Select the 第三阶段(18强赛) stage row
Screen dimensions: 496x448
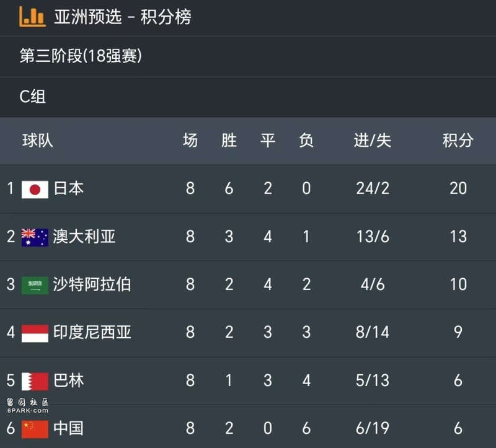pyautogui.click(x=248, y=56)
